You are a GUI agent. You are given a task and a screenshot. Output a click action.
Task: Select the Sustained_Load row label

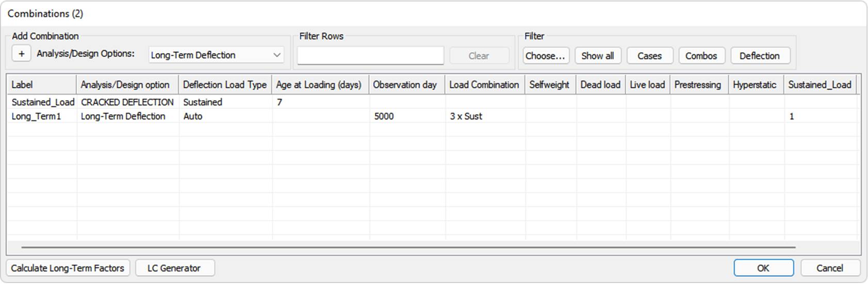click(x=43, y=102)
